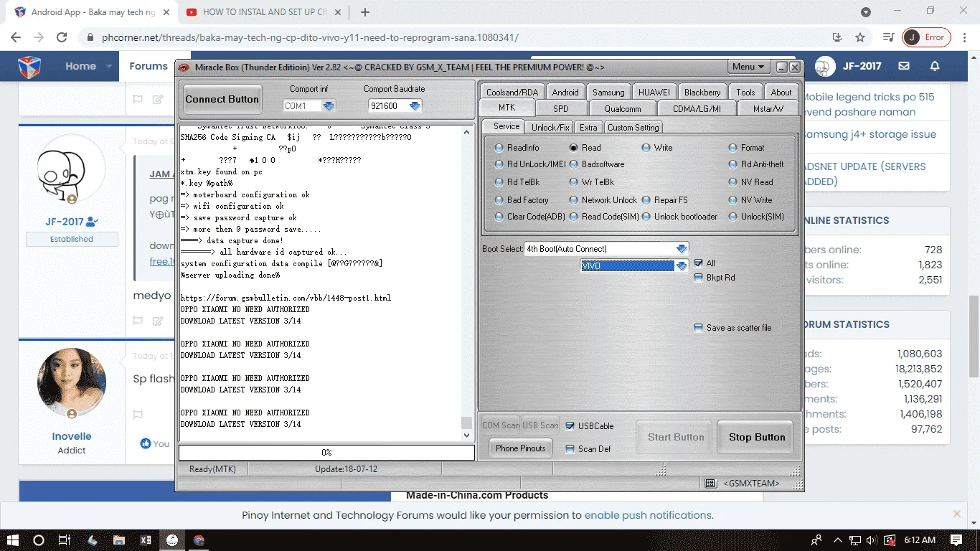The width and height of the screenshot is (980, 551).
Task: Click the People icon in the taskbar
Action: point(816,540)
